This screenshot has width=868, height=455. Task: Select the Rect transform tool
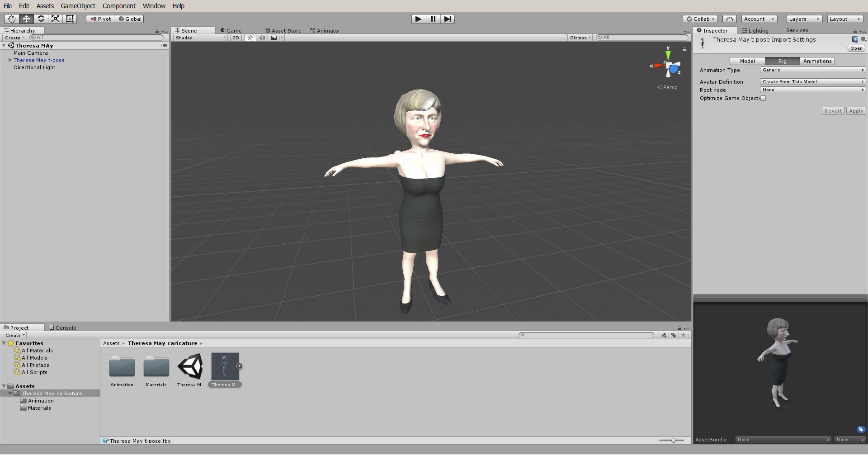[x=70, y=19]
